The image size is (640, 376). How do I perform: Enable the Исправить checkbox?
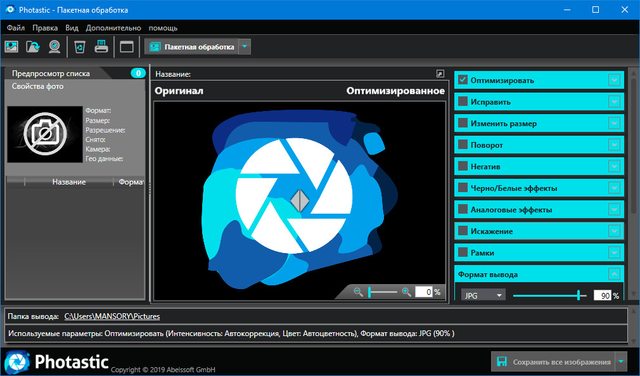click(462, 101)
